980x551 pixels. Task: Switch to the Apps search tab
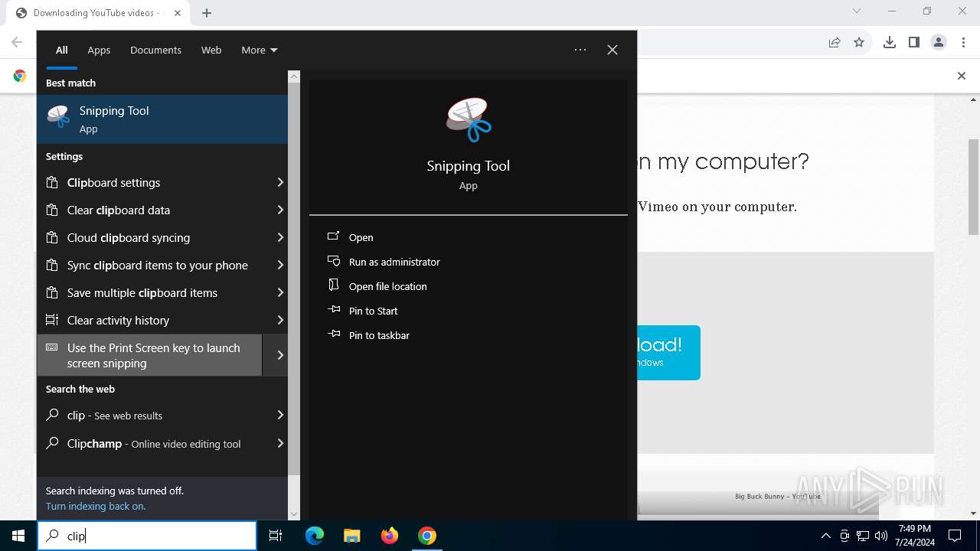99,50
